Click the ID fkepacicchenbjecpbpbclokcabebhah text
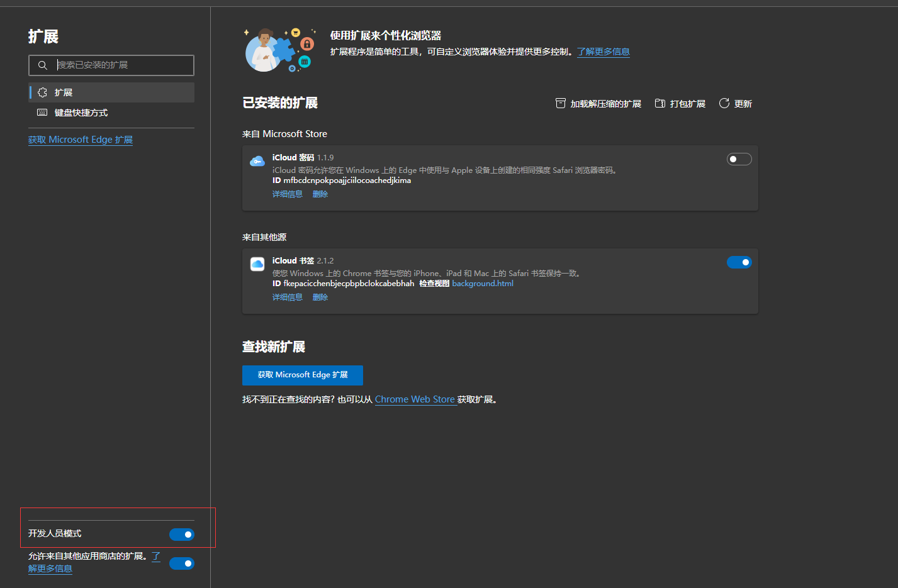 point(344,284)
